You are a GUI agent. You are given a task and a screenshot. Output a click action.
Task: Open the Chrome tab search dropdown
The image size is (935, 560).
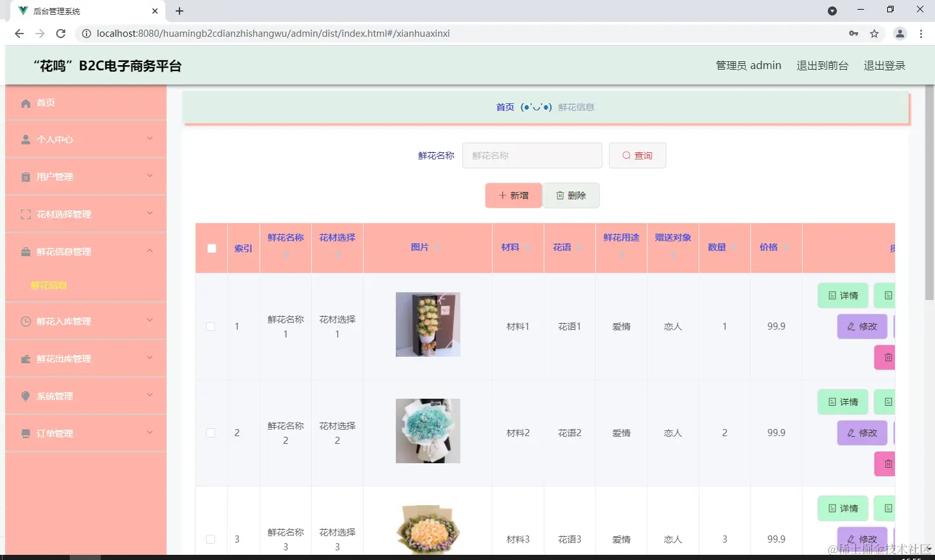point(832,11)
